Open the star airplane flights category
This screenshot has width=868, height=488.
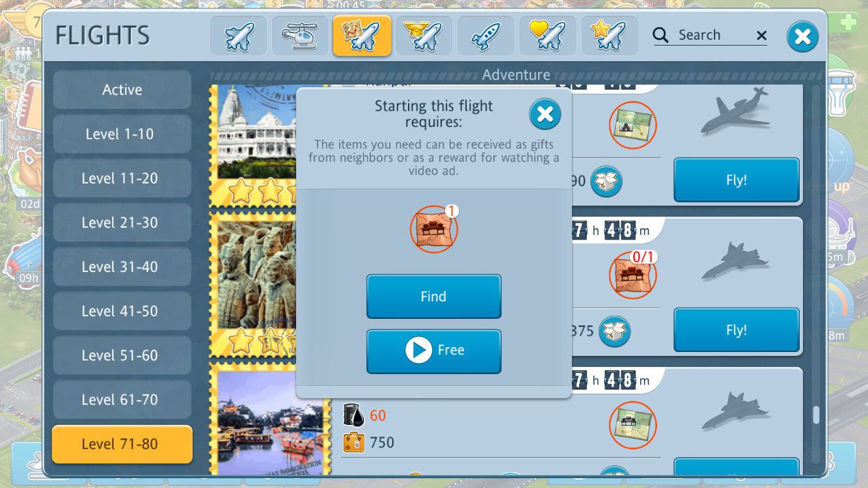pos(609,36)
